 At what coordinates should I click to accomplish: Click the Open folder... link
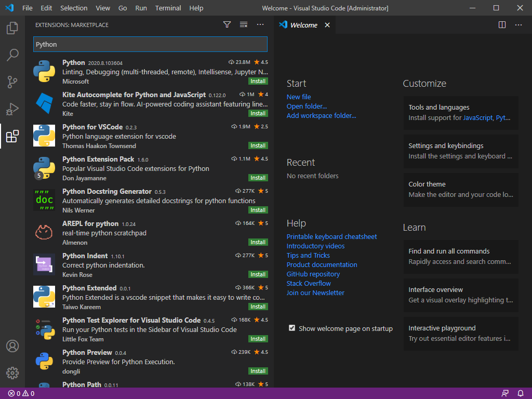pyautogui.click(x=307, y=106)
